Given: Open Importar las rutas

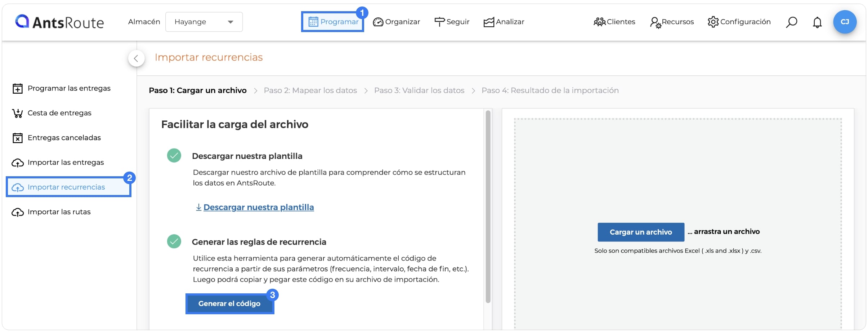Looking at the screenshot, I should [x=51, y=212].
